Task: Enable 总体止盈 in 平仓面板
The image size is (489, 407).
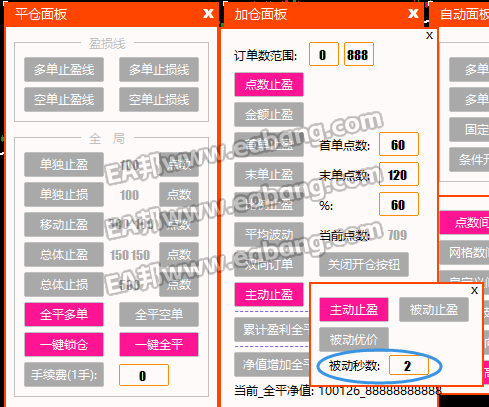Action: tap(64, 254)
